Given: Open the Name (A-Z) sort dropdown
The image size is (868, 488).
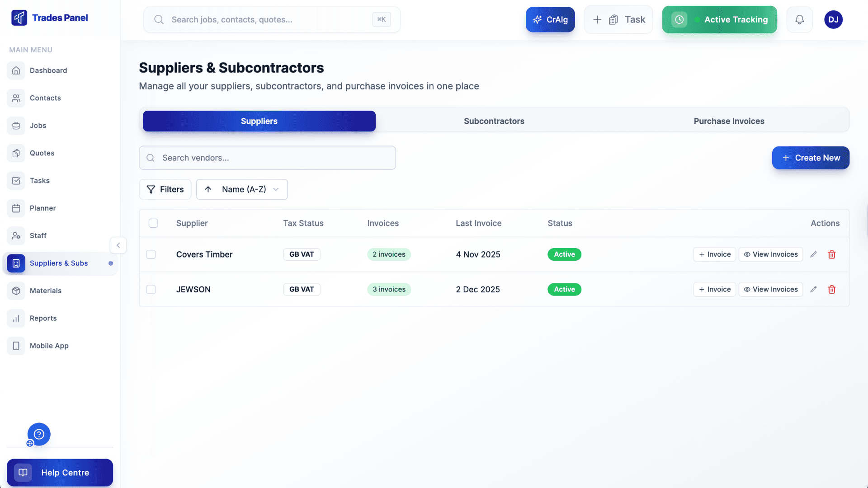Looking at the screenshot, I should point(241,189).
